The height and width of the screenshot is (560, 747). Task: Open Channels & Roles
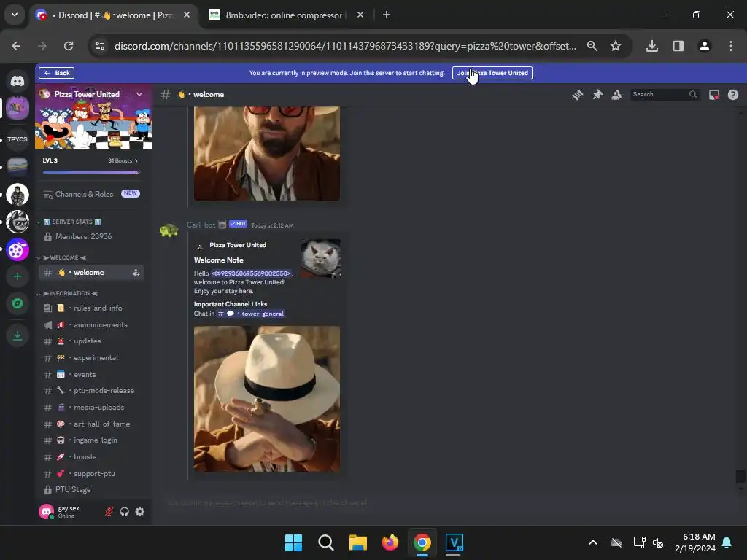[91, 194]
